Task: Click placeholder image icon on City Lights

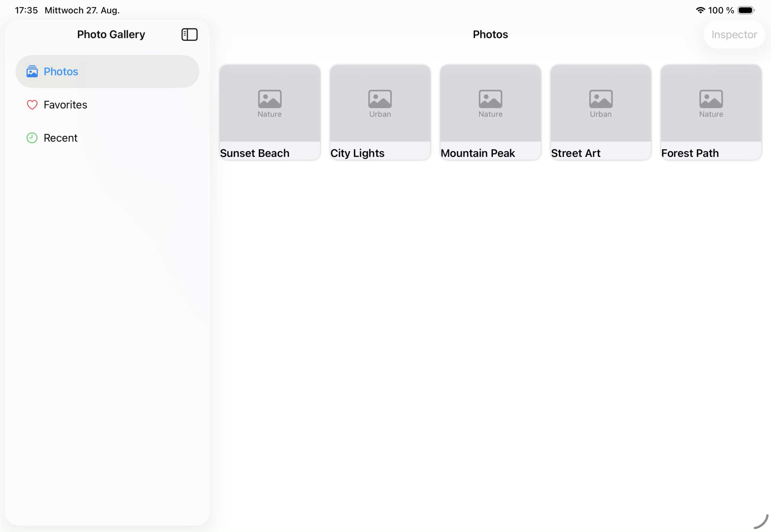Action: click(x=380, y=99)
